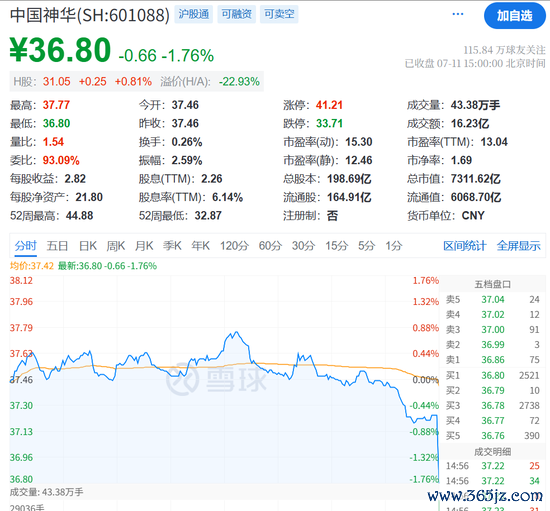550x511 pixels.
Task: Select the 卖2 order row at 36.99
Action: (492, 345)
